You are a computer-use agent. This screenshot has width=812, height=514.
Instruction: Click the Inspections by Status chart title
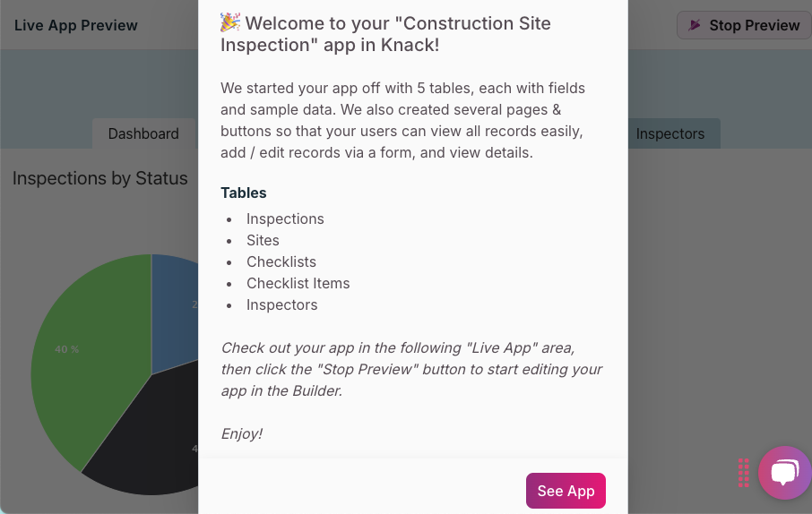click(x=100, y=178)
